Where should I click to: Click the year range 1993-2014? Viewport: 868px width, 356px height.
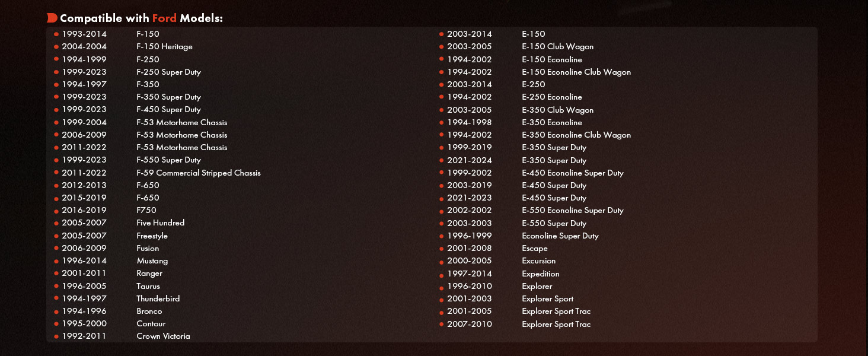84,34
